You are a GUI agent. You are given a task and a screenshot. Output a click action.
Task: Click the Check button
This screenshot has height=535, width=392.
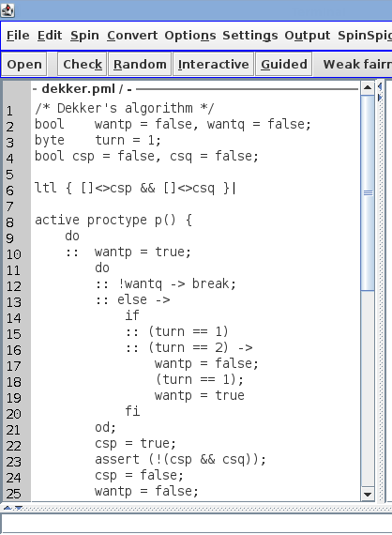pyautogui.click(x=83, y=64)
